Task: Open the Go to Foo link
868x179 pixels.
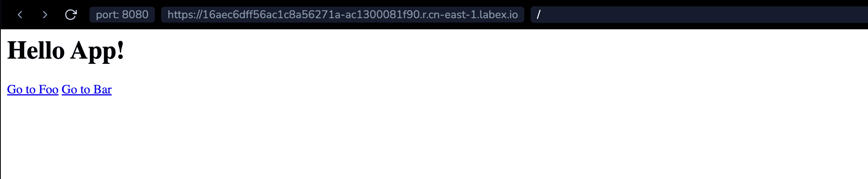Action: [x=33, y=89]
